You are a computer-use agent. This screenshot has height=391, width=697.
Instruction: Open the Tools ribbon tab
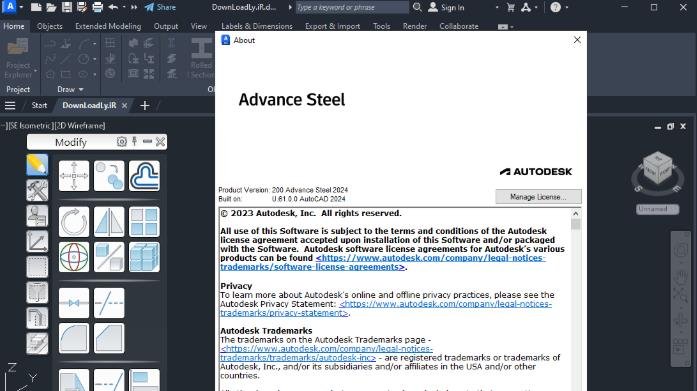pos(381,26)
